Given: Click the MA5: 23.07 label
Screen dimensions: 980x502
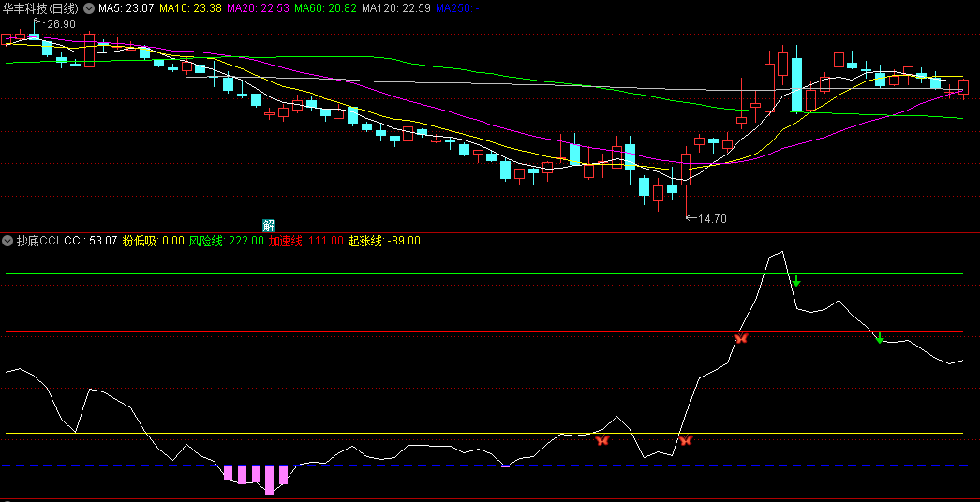Looking at the screenshot, I should pyautogui.click(x=126, y=8).
